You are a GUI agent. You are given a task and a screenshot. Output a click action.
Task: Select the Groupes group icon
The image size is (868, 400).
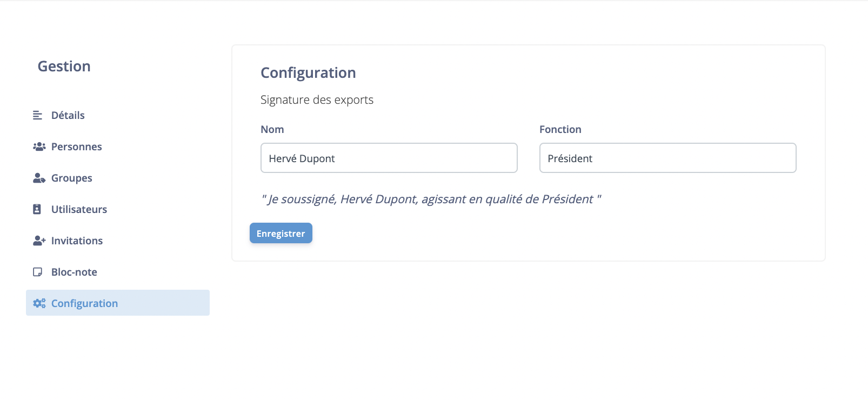pyautogui.click(x=38, y=177)
